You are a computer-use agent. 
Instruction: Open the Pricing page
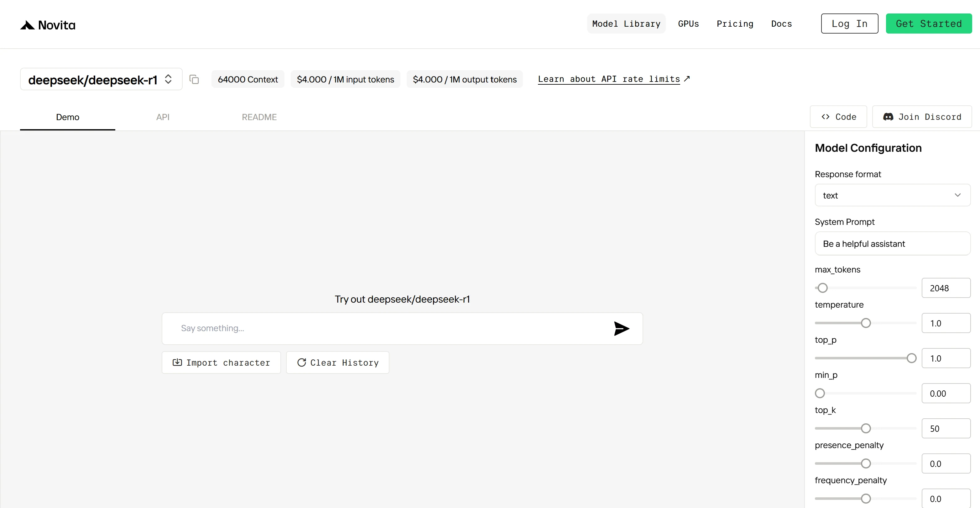coord(735,24)
